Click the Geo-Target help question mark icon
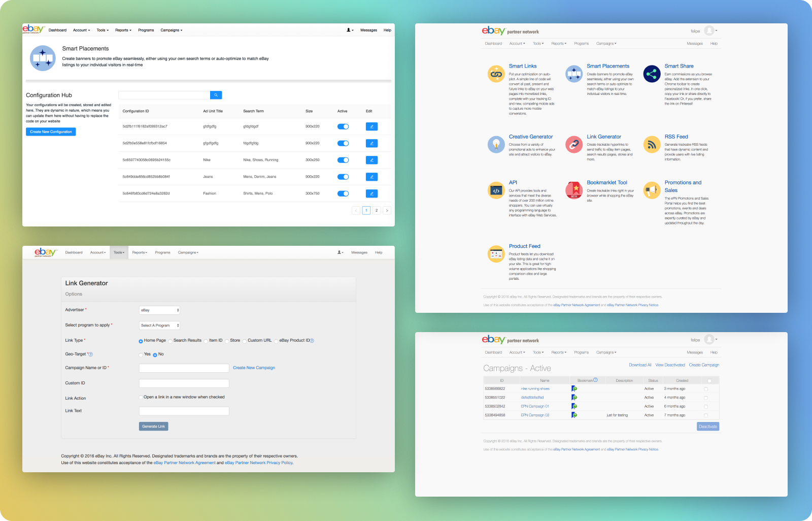The image size is (812, 521). tap(91, 354)
